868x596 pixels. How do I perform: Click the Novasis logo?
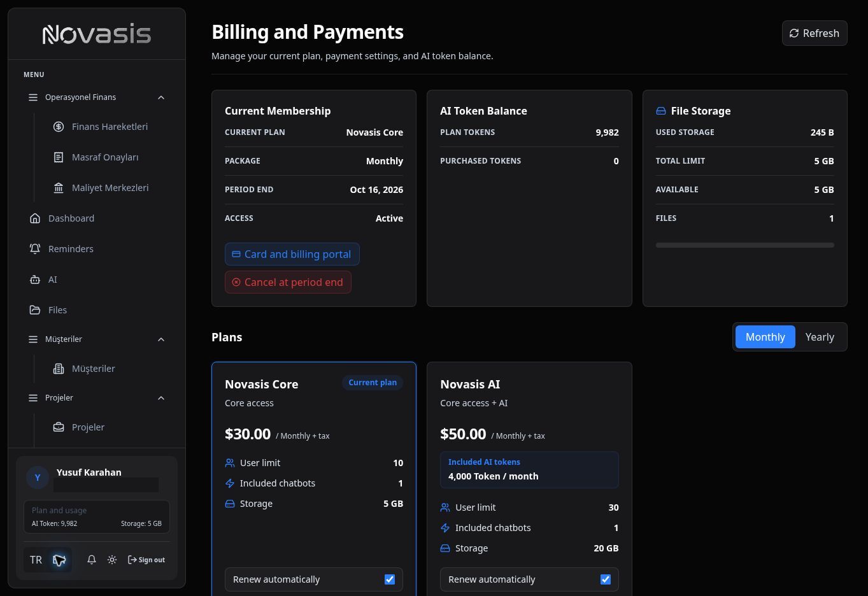pyautogui.click(x=97, y=34)
